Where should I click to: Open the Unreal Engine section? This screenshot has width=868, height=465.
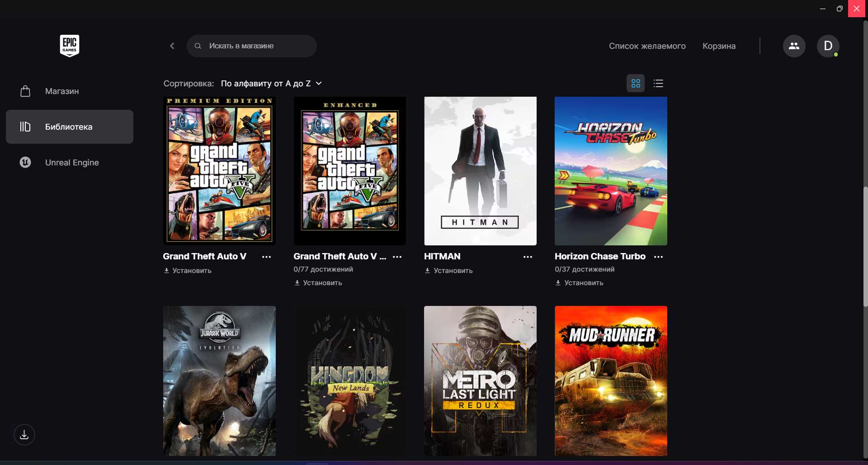pyautogui.click(x=71, y=162)
